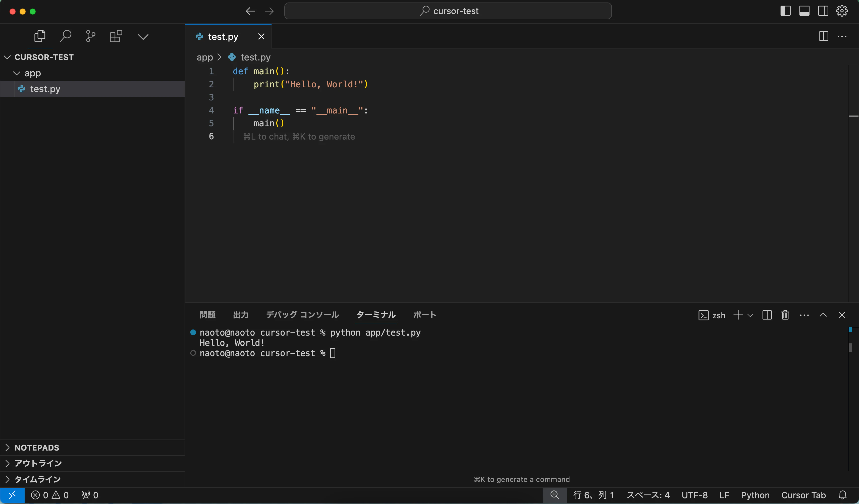Toggle the primary sidebar layout icon
The width and height of the screenshot is (859, 504).
click(x=785, y=11)
